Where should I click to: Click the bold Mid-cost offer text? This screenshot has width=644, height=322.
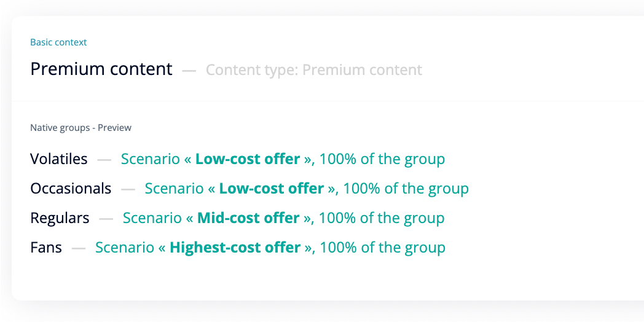[x=248, y=218]
